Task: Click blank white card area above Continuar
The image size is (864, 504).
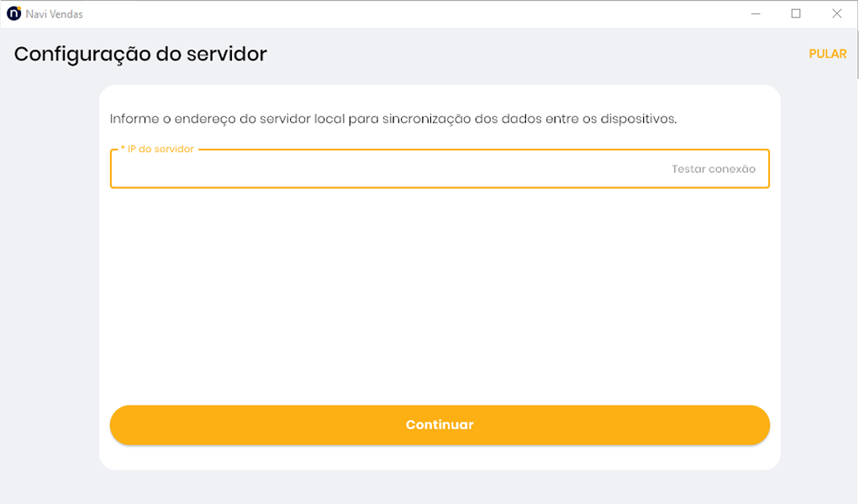Action: coord(440,294)
